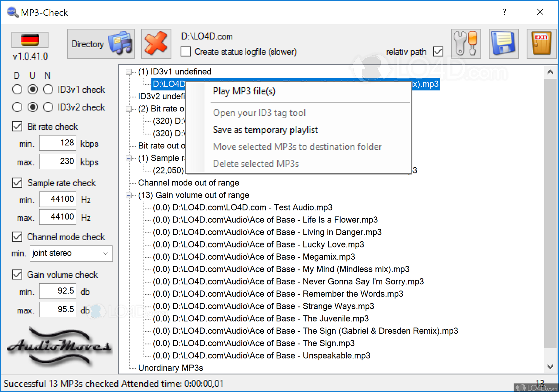
Task: Exit the program via the door icon
Action: click(x=541, y=43)
